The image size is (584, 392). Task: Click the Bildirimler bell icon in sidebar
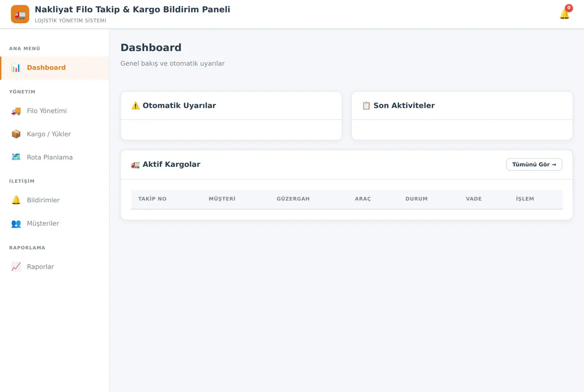coord(16,200)
